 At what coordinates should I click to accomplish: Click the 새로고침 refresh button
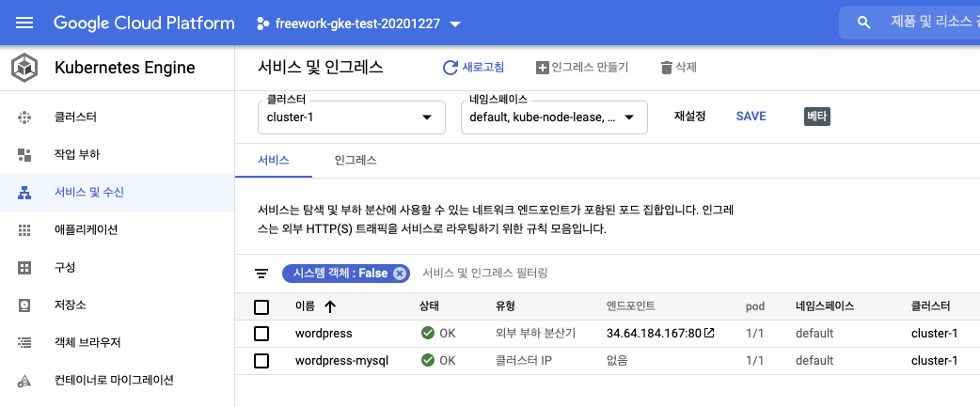pyautogui.click(x=473, y=68)
